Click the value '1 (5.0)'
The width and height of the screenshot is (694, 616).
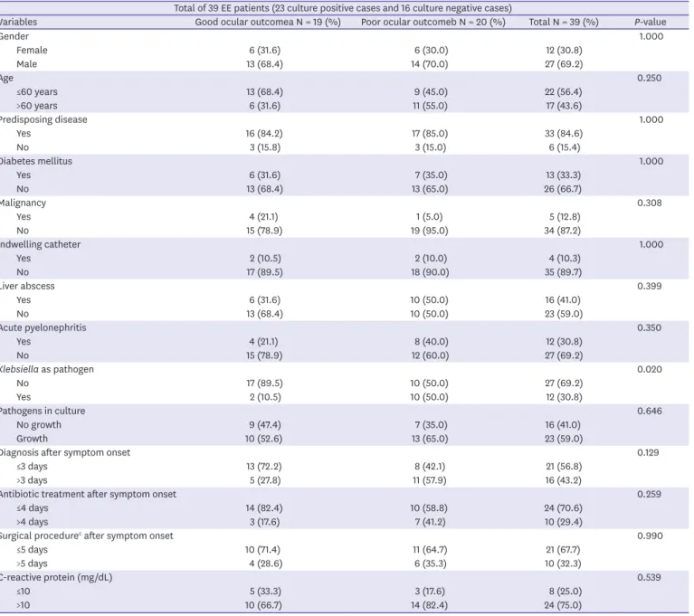pyautogui.click(x=429, y=216)
